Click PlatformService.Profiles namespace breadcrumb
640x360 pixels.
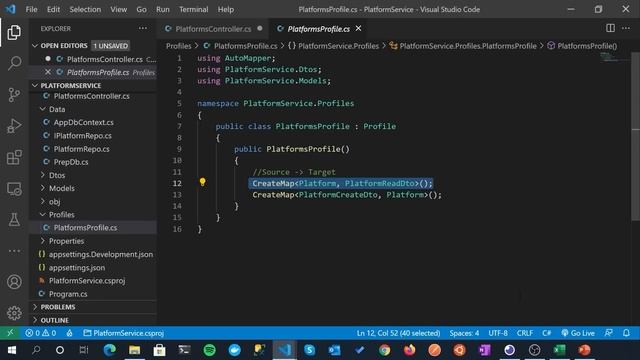pos(333,46)
